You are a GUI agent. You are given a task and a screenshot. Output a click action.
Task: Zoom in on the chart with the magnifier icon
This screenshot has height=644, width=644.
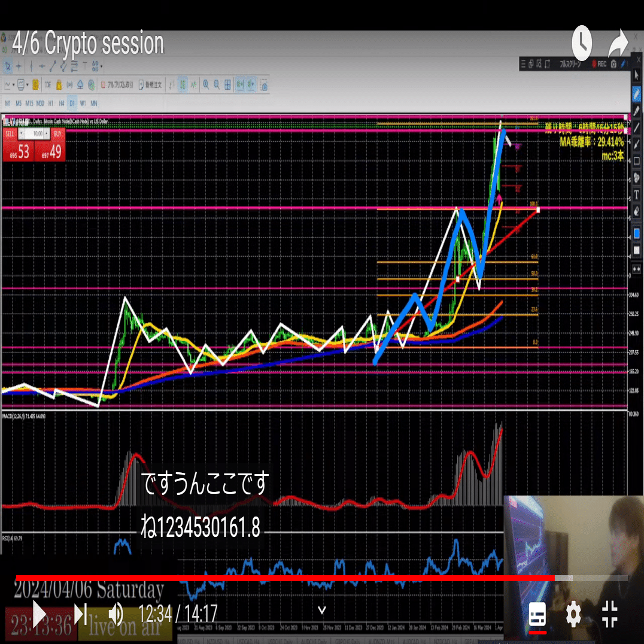(206, 84)
